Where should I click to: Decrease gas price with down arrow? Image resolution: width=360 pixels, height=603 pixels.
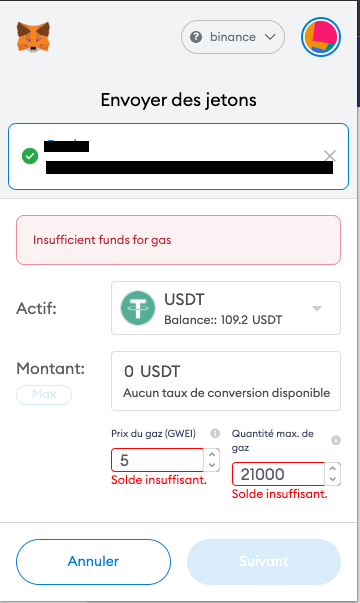point(212,465)
